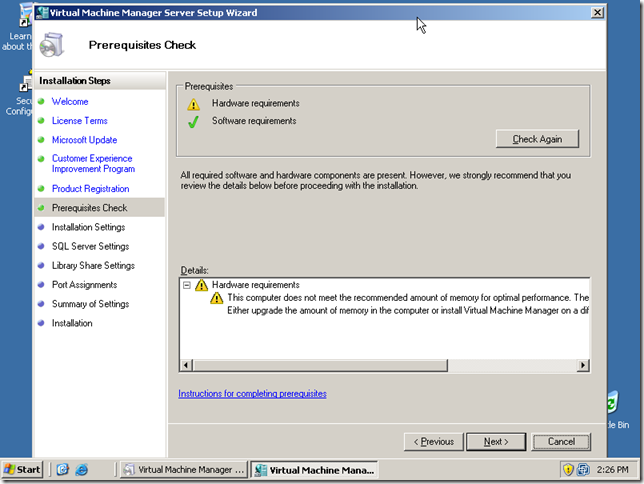
Task: Collapse the Hardware requirements details node
Action: (187, 285)
